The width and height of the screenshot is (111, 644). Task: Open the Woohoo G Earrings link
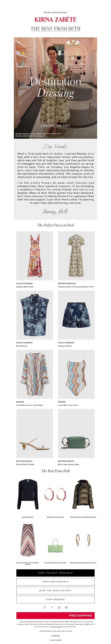point(55,517)
